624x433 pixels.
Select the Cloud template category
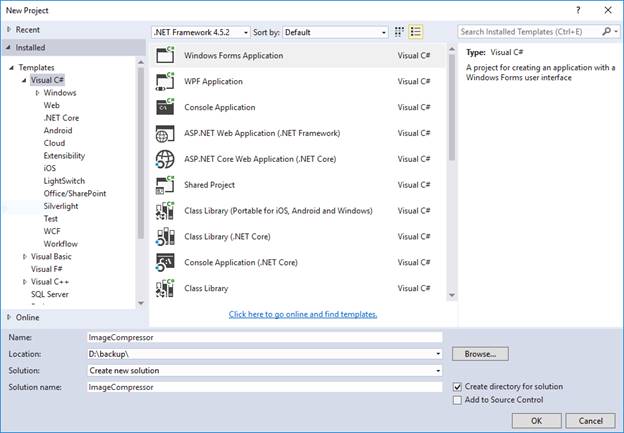pos(55,143)
